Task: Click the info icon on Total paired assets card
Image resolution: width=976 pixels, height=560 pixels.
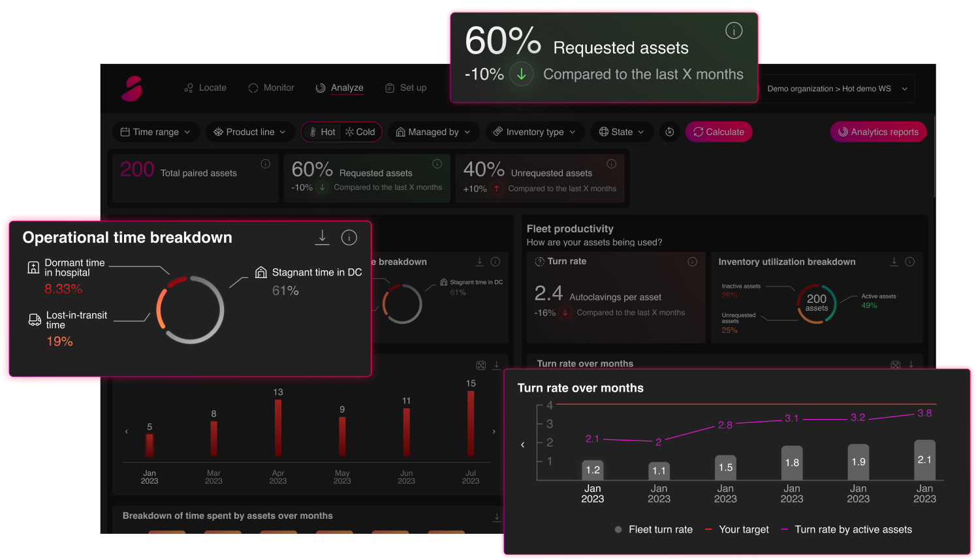Action: (265, 163)
